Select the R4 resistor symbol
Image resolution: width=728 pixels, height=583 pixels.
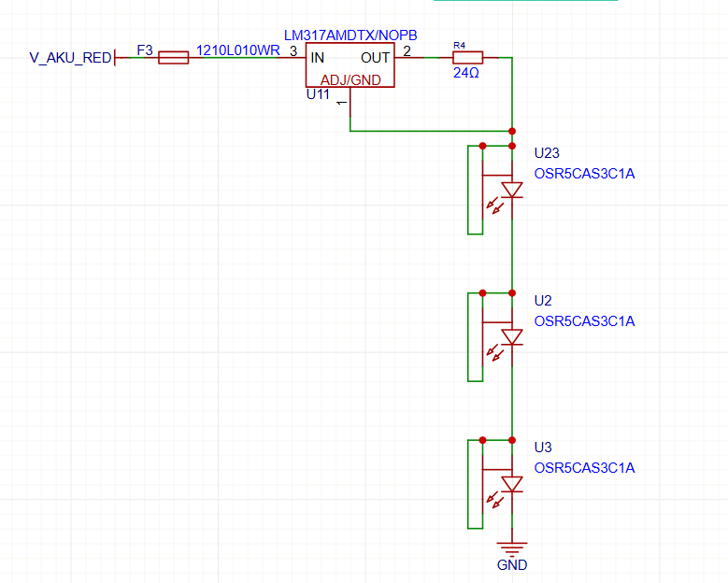pyautogui.click(x=467, y=58)
